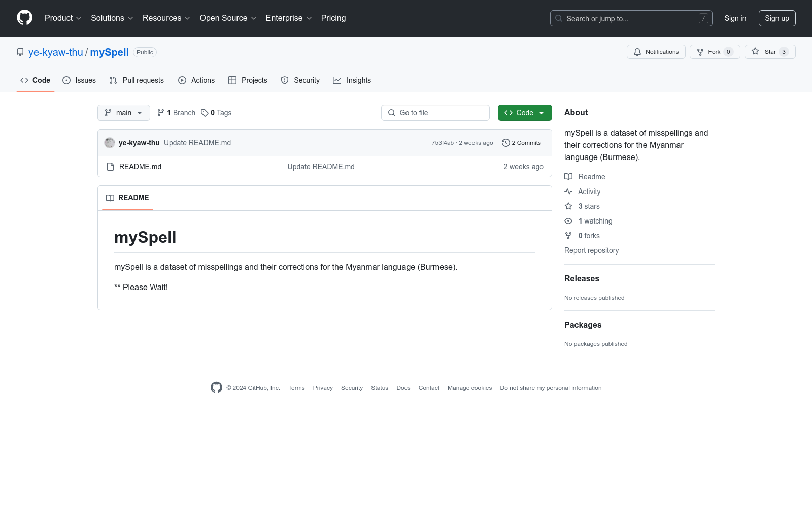
Task: View the 0 Tags link
Action: (x=216, y=113)
